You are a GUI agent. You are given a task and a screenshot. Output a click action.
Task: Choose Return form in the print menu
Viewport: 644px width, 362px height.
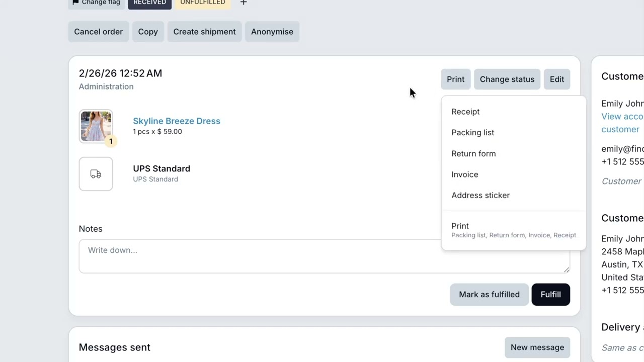click(514, 154)
